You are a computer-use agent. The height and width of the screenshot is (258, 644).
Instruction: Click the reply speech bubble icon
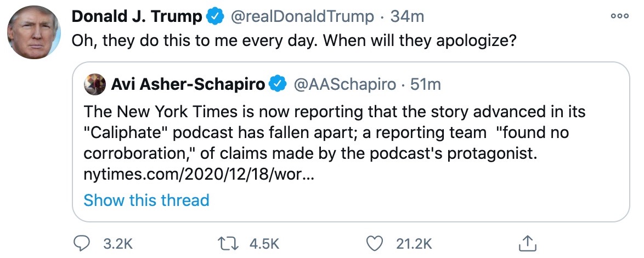click(x=82, y=243)
